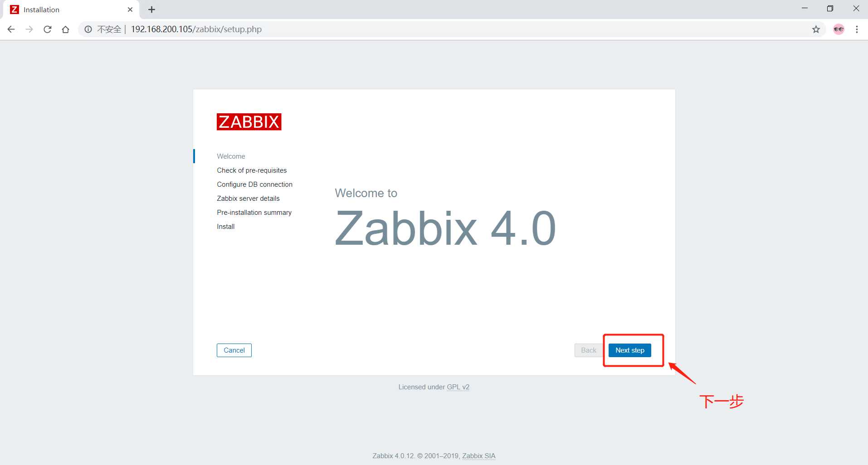The height and width of the screenshot is (465, 868).
Task: Close the Installation tab
Action: [x=130, y=10]
